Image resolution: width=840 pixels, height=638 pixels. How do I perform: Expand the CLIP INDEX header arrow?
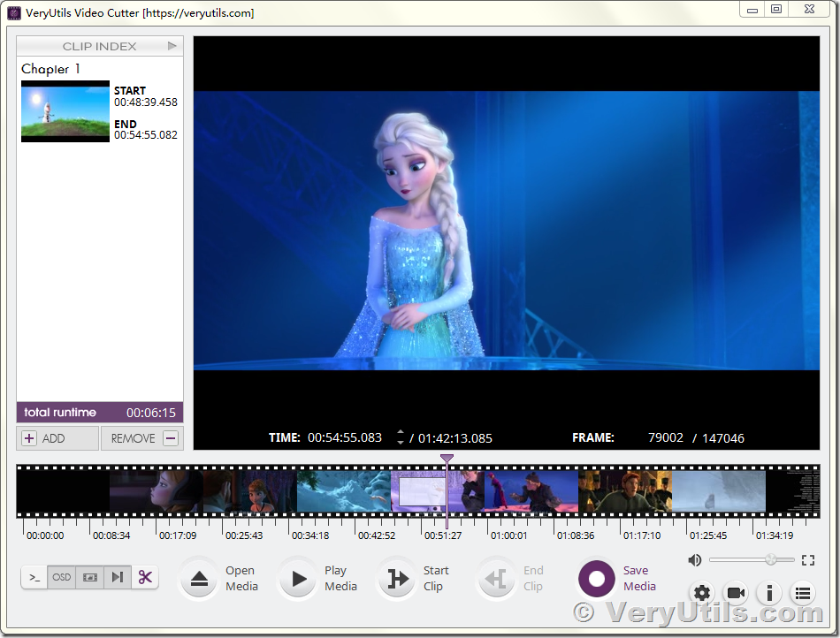coord(172,46)
